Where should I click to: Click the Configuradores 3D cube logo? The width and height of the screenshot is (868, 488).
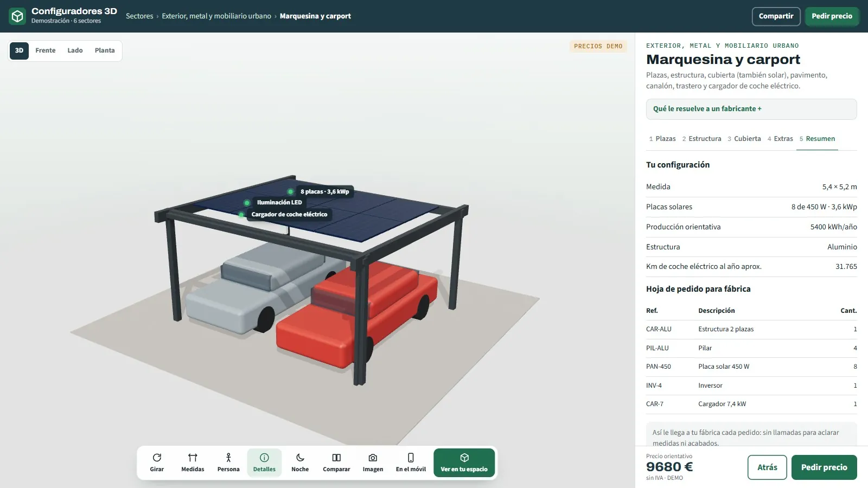click(x=17, y=16)
